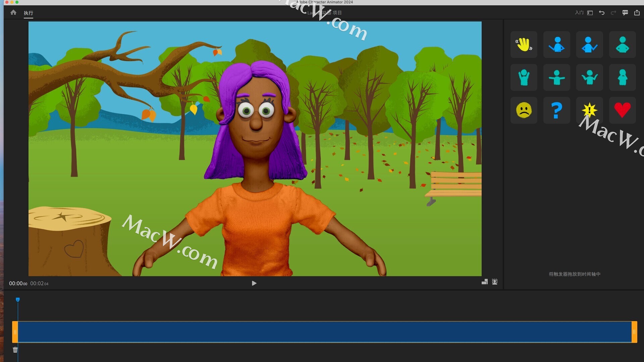Click the undo arrow icon
This screenshot has height=362, width=644.
pyautogui.click(x=602, y=13)
